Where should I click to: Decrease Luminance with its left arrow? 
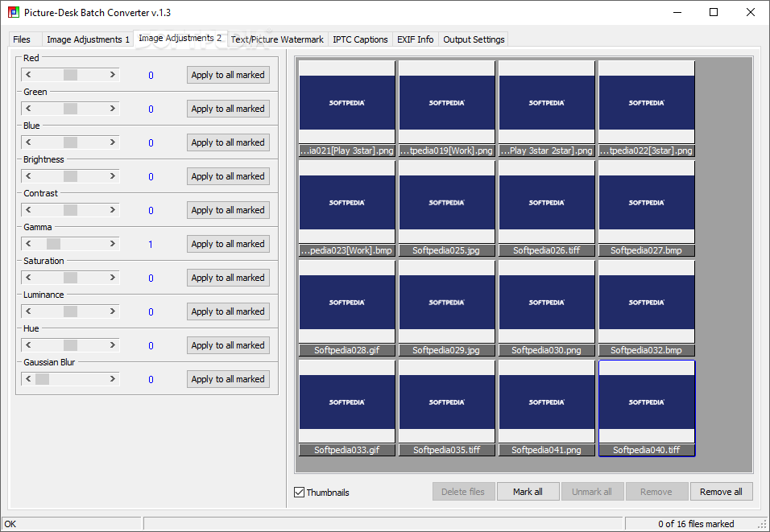click(28, 311)
